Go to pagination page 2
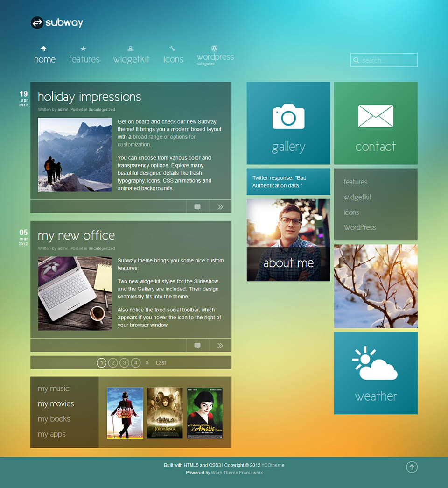 113,362
